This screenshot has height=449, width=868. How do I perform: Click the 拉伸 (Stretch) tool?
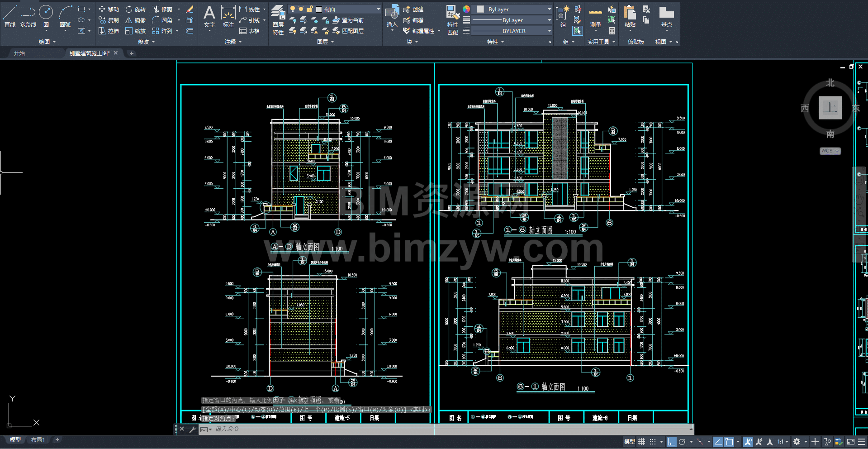pos(109,31)
